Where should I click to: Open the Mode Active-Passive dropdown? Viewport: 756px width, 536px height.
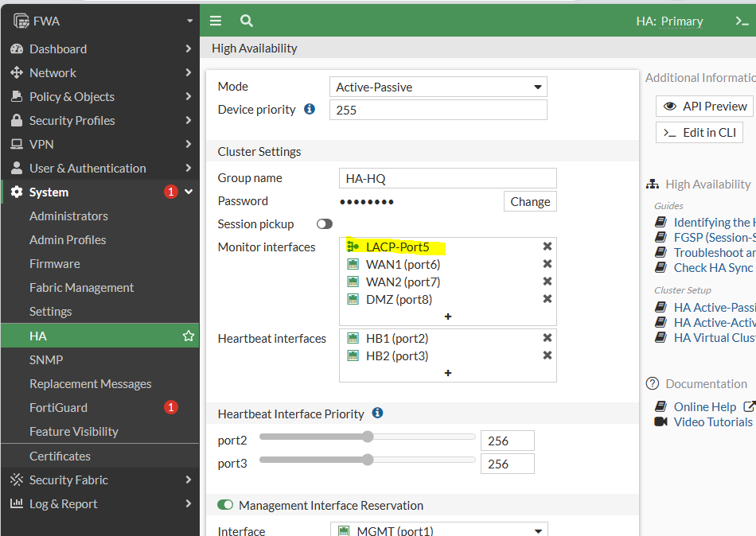pyautogui.click(x=438, y=87)
